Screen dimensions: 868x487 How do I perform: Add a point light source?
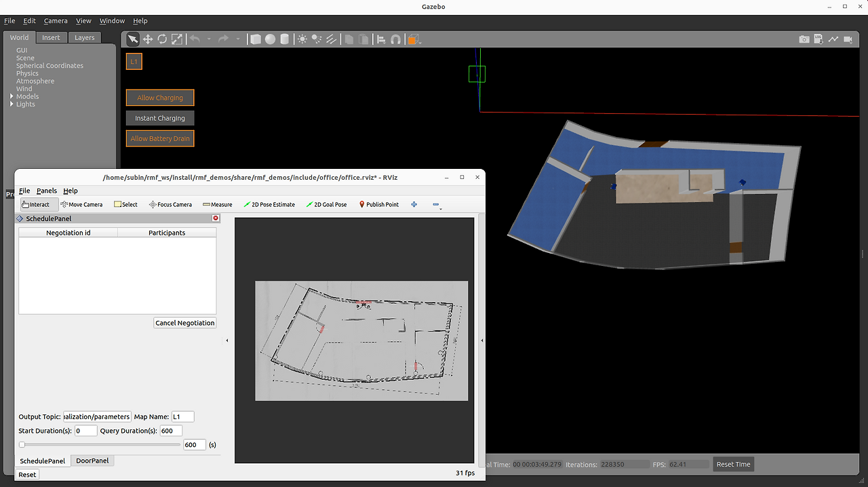302,39
